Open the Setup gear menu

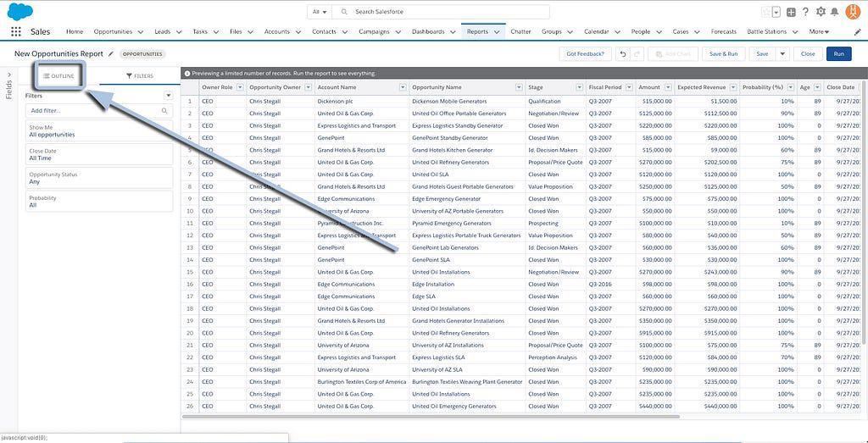820,12
